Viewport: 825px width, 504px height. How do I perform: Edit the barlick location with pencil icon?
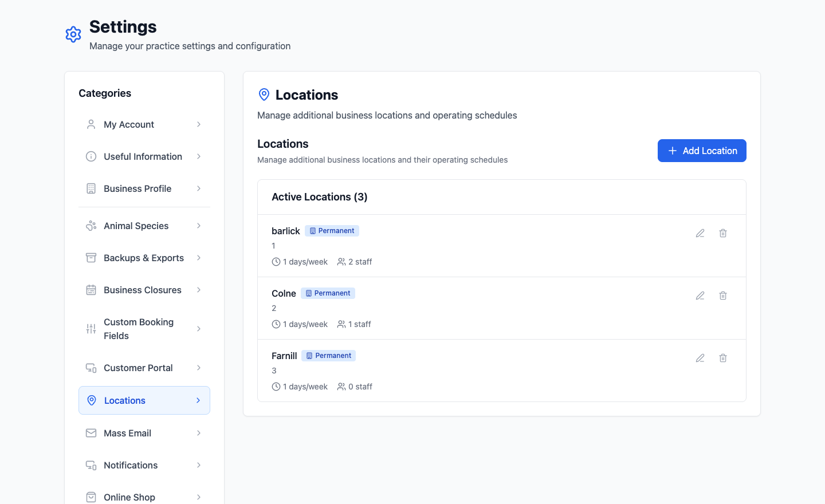tap(700, 233)
